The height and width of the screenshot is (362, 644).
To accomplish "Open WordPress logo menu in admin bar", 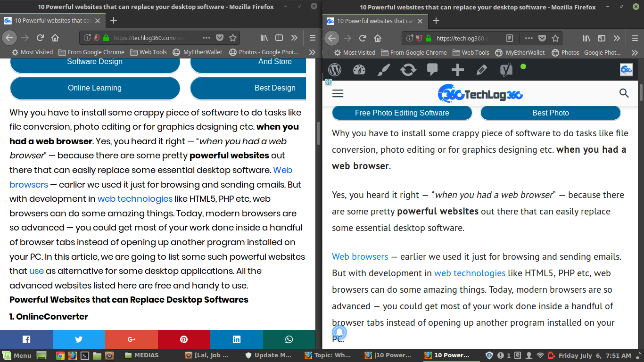I will coord(335,70).
